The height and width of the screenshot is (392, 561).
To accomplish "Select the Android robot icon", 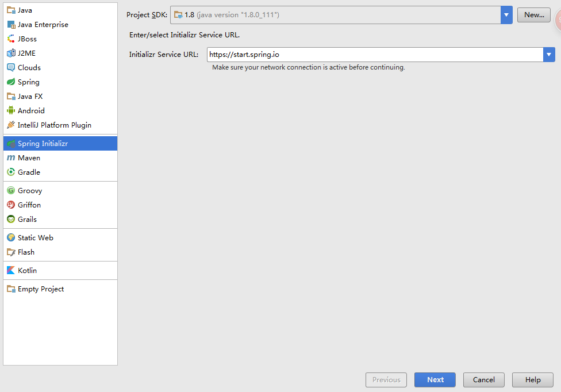I will coord(11,110).
